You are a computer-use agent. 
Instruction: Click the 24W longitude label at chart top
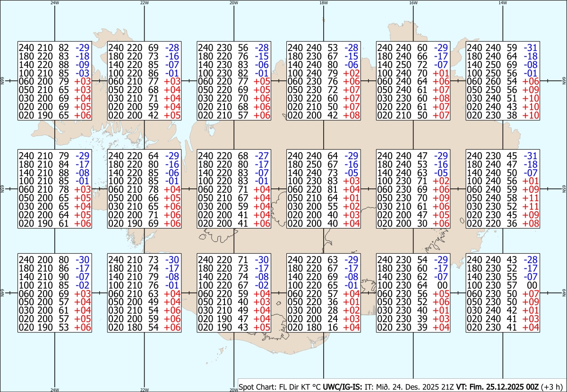54,3
